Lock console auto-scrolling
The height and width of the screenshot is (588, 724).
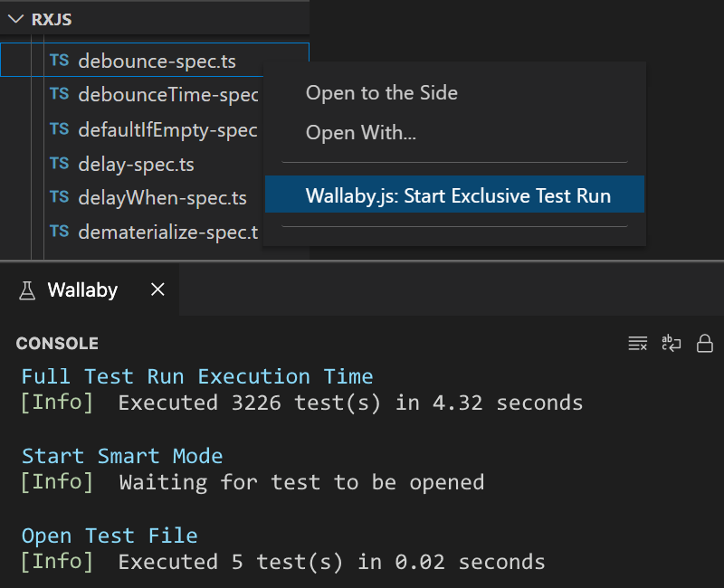click(705, 343)
